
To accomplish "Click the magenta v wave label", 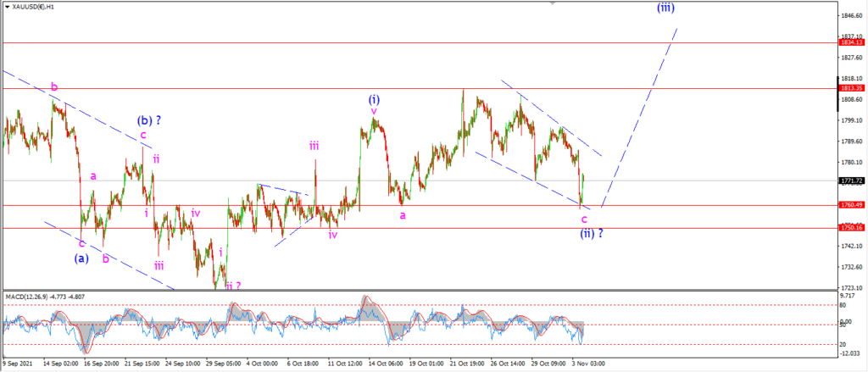I will pyautogui.click(x=374, y=111).
